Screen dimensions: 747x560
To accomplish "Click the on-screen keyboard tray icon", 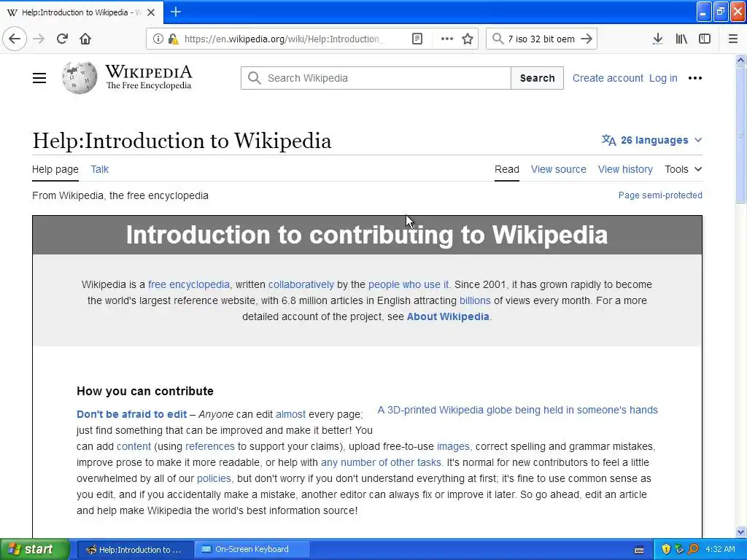I will coord(639,550).
